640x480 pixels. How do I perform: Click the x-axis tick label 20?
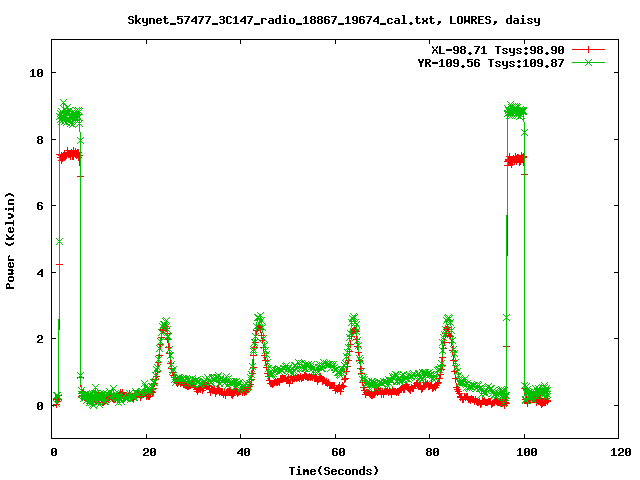click(149, 452)
